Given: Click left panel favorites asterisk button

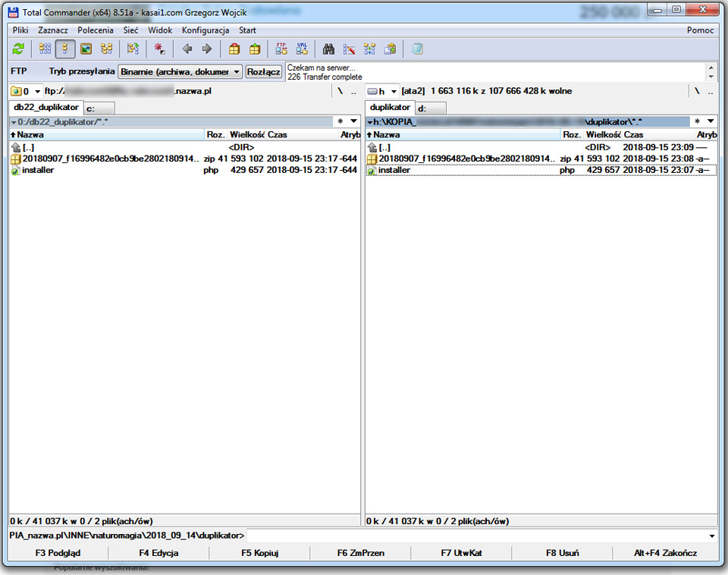Looking at the screenshot, I should pos(340,121).
